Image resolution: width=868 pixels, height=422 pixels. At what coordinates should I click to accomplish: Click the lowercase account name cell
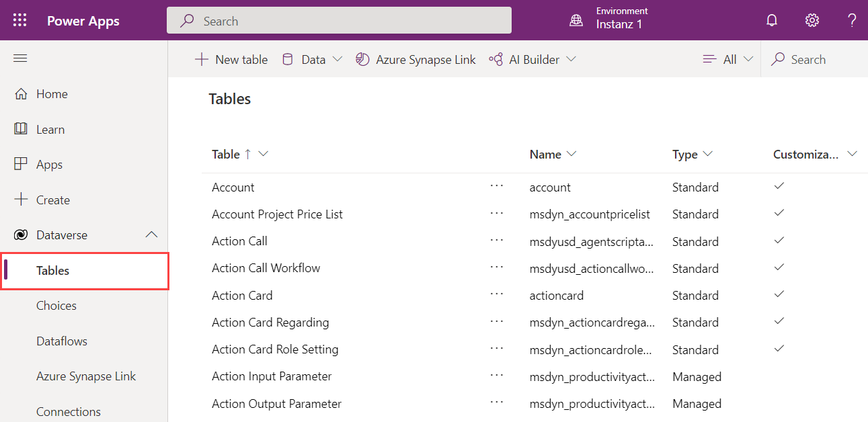click(x=550, y=187)
